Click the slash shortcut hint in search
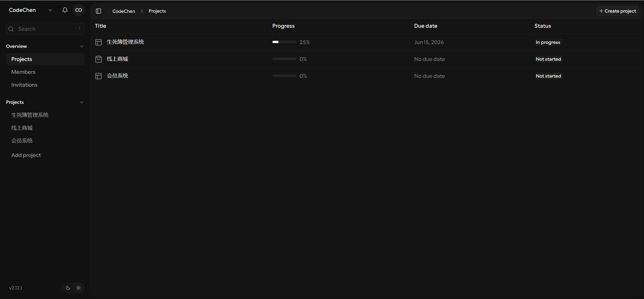Screen dimensions: 644x299 [x=79, y=28]
